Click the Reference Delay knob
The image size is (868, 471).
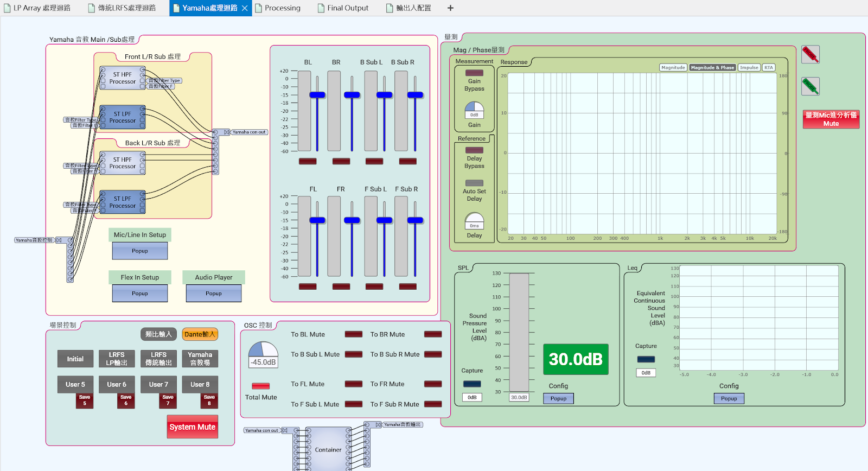[x=474, y=221]
